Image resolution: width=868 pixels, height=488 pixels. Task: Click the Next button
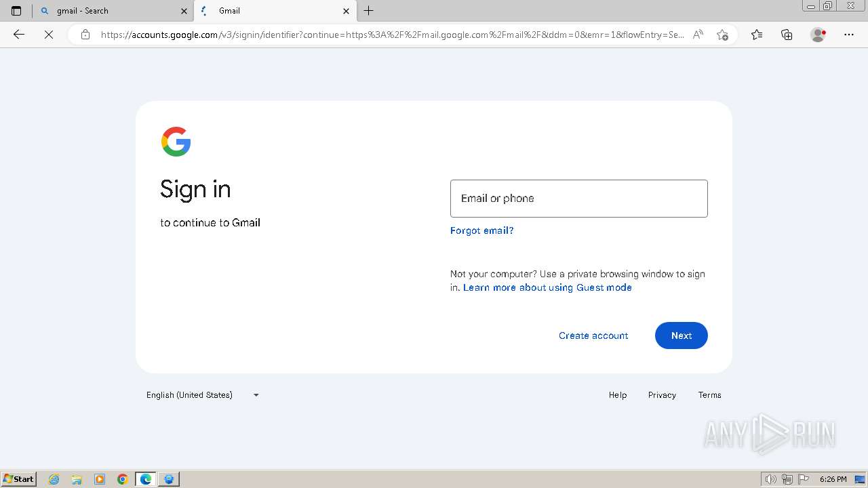coord(682,335)
